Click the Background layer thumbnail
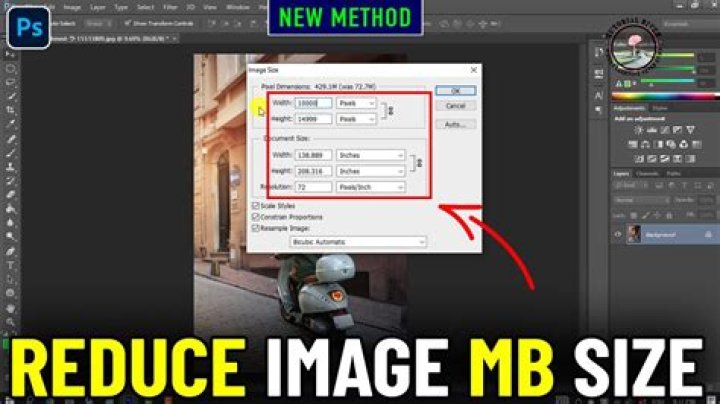 tap(632, 234)
